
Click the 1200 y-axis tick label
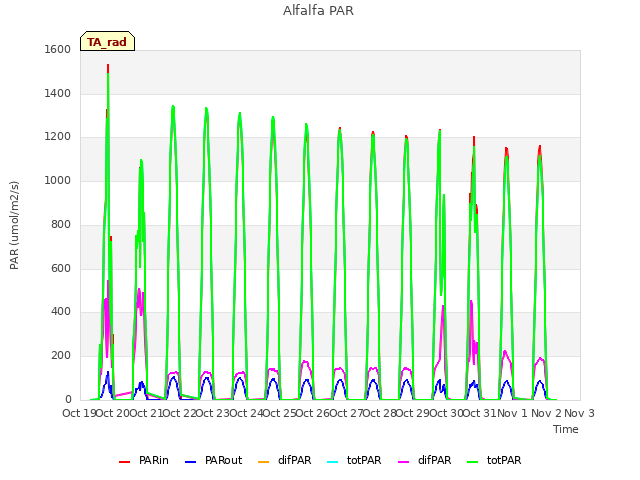[58, 137]
